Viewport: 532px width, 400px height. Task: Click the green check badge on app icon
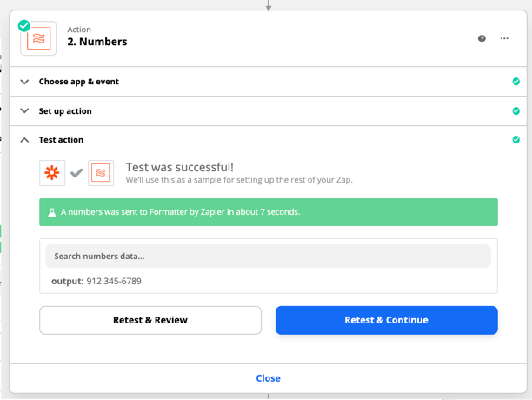(x=24, y=26)
